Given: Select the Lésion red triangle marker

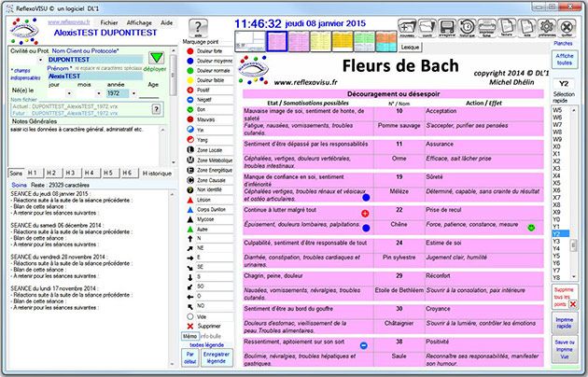Looking at the screenshot, I should pos(190,200).
